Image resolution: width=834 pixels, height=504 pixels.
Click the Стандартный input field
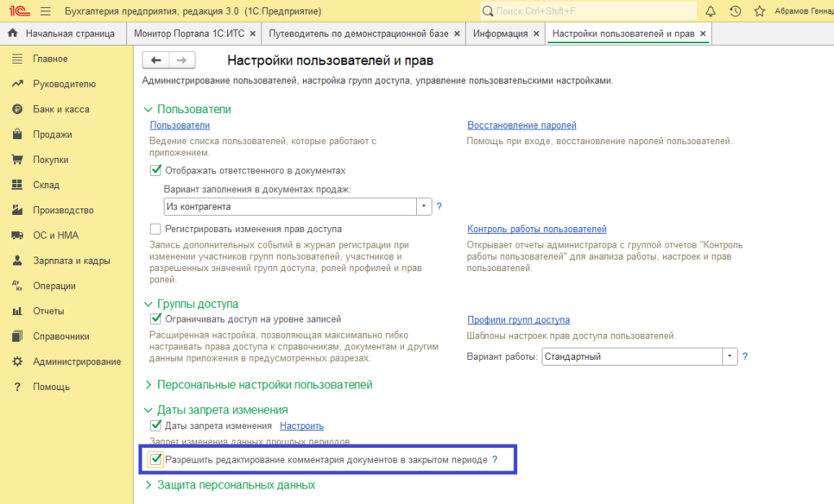pyautogui.click(x=632, y=356)
